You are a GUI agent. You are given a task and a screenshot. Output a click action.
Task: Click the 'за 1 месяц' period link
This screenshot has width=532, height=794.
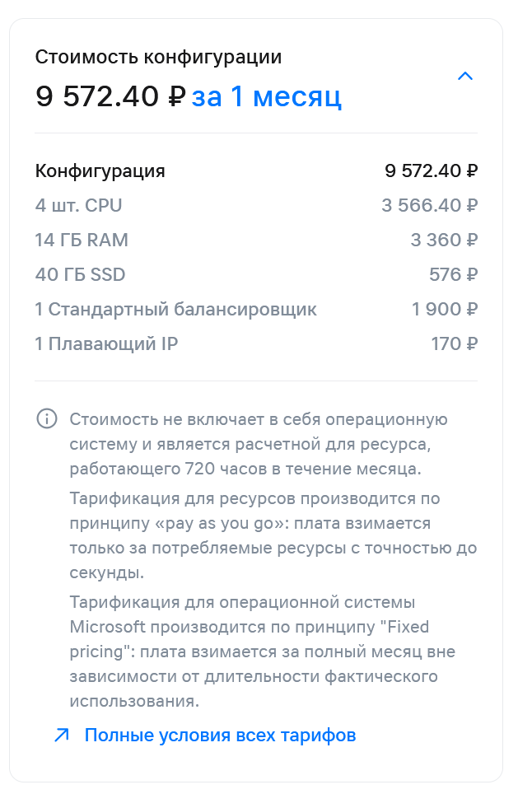point(266,97)
